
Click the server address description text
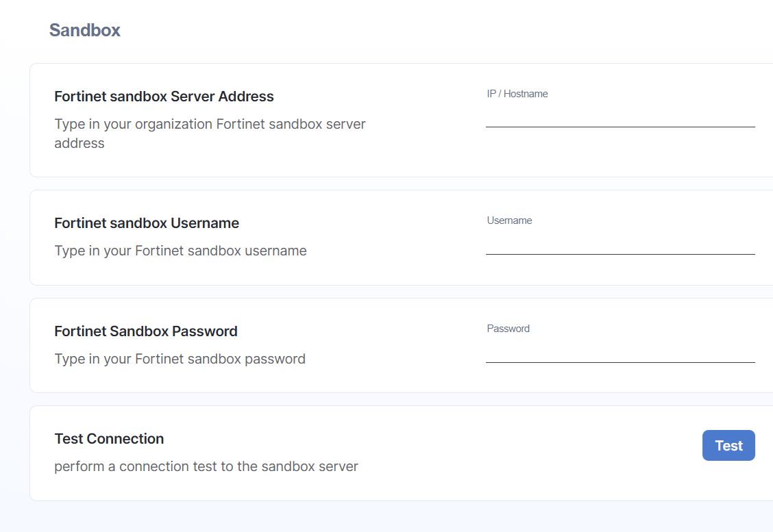coord(210,134)
